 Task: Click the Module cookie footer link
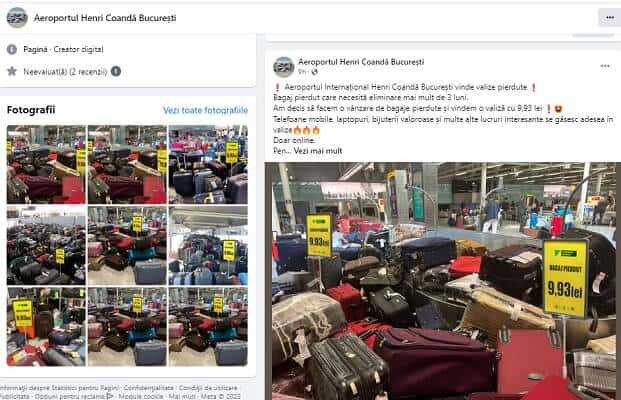141,396
